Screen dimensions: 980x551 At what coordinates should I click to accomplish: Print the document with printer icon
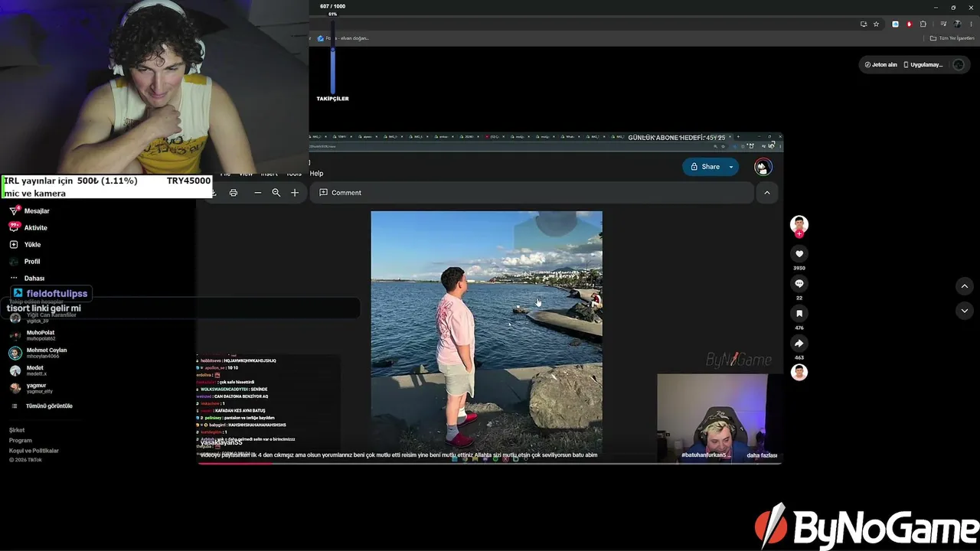click(x=234, y=193)
